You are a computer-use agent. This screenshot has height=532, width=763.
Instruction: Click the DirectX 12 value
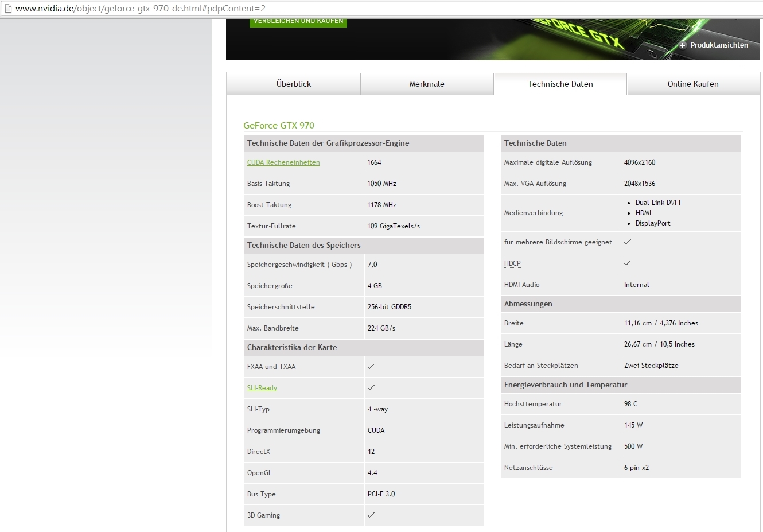[x=371, y=452]
